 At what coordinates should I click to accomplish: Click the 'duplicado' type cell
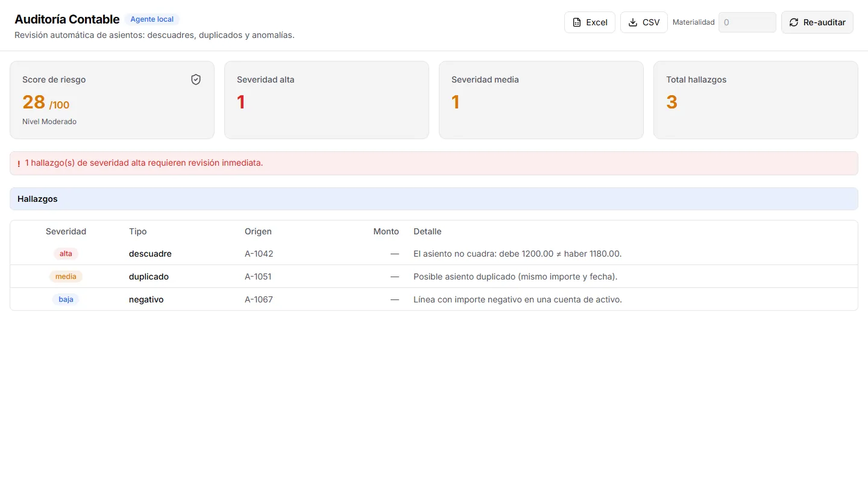[x=149, y=277]
